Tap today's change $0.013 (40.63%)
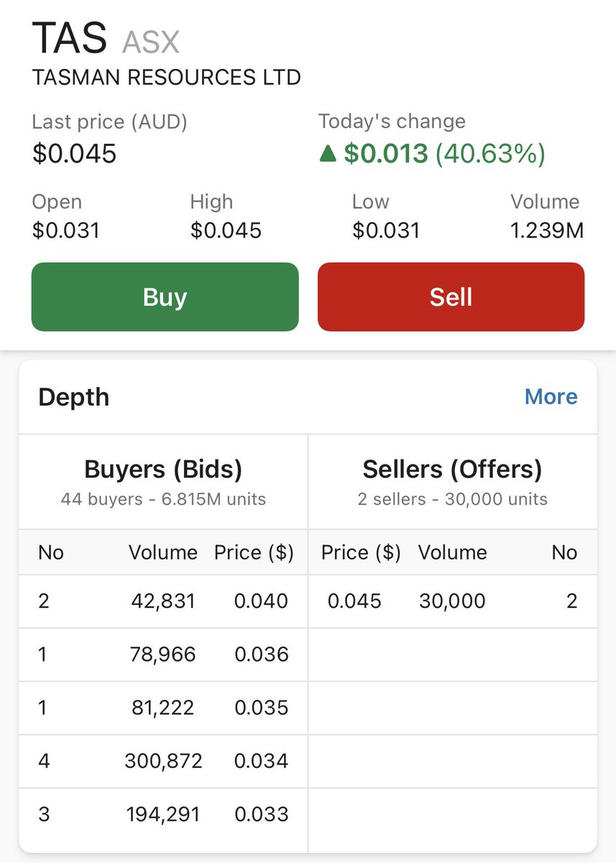The image size is (616, 863). coord(444,153)
